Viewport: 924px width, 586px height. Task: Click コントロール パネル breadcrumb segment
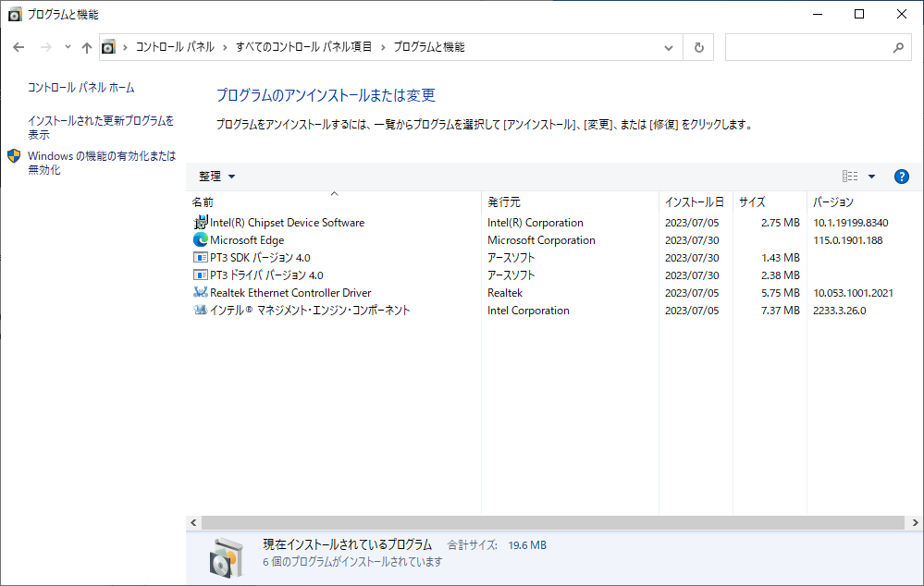click(x=175, y=47)
